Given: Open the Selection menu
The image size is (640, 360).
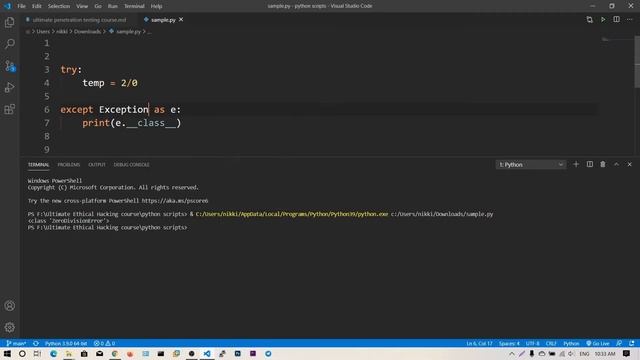Looking at the screenshot, I should [59, 6].
